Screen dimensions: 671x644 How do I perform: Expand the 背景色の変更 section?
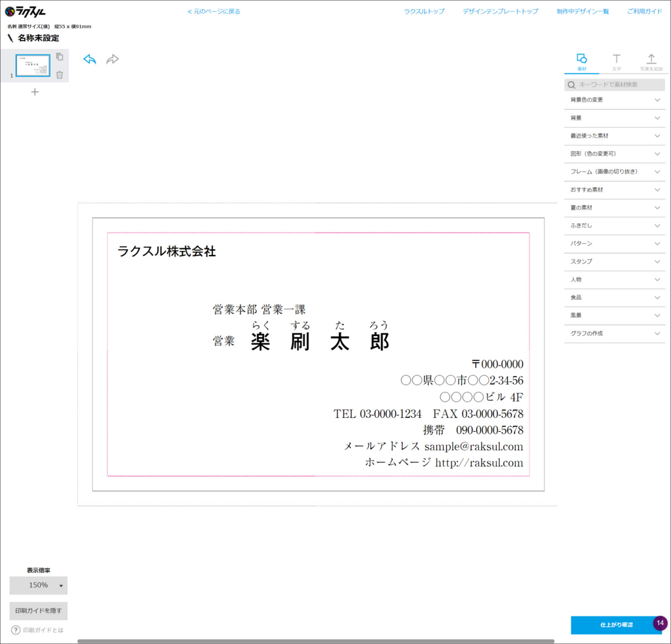[615, 100]
